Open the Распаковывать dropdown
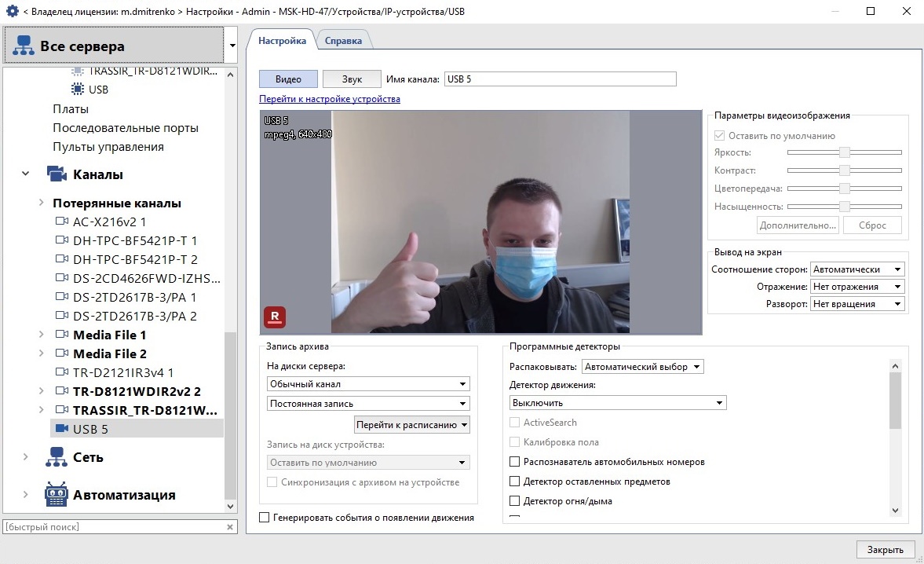 [x=642, y=367]
